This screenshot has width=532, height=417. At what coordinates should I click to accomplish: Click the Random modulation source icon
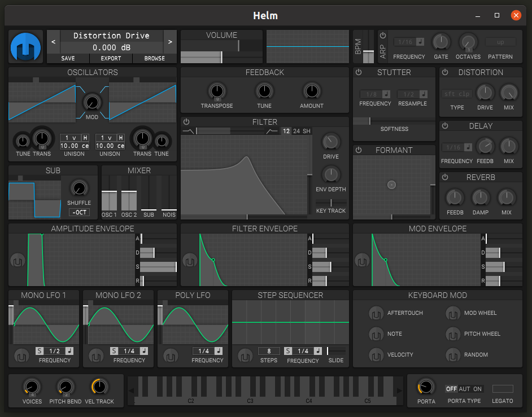click(x=453, y=355)
